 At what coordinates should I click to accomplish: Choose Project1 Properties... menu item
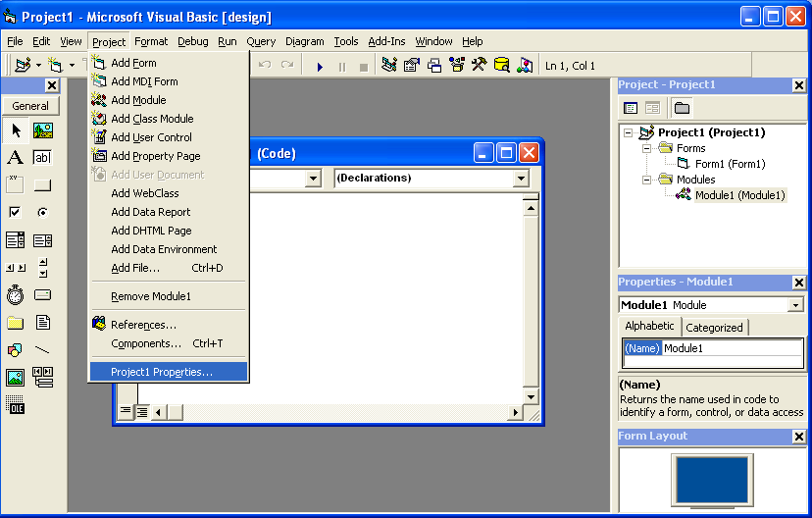169,372
